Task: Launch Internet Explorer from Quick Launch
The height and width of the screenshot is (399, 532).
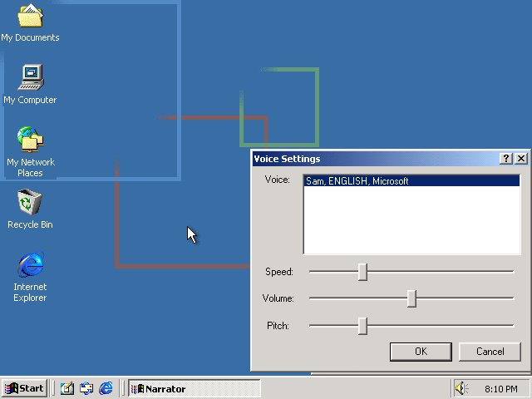Action: tap(106, 388)
